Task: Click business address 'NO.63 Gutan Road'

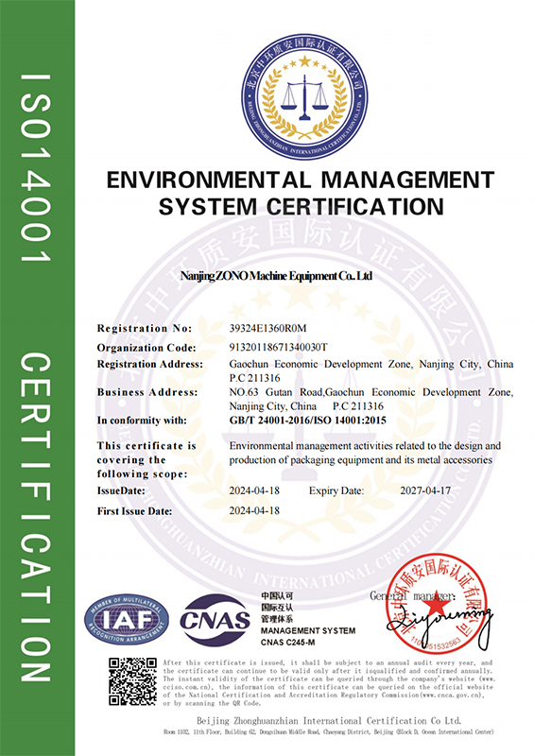Action: 276,392
